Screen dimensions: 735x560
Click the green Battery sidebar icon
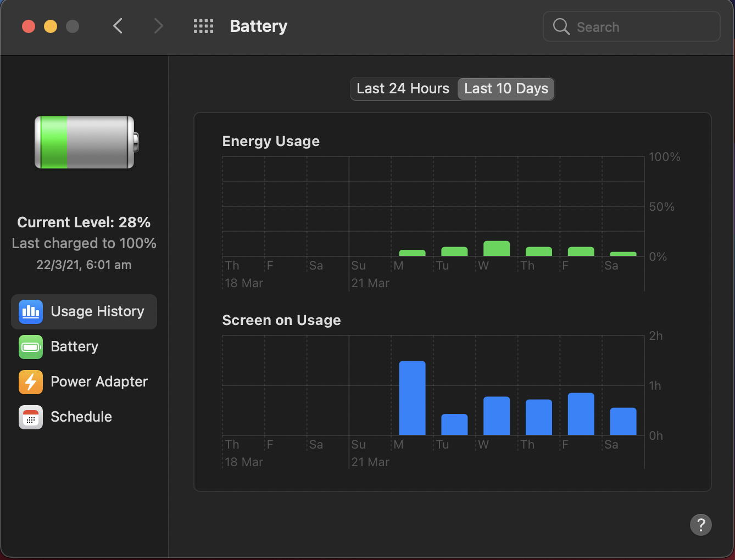click(31, 347)
